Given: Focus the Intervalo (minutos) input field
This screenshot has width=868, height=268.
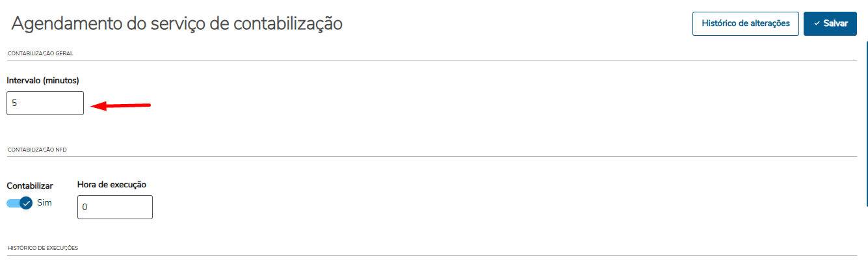Looking at the screenshot, I should coord(45,103).
